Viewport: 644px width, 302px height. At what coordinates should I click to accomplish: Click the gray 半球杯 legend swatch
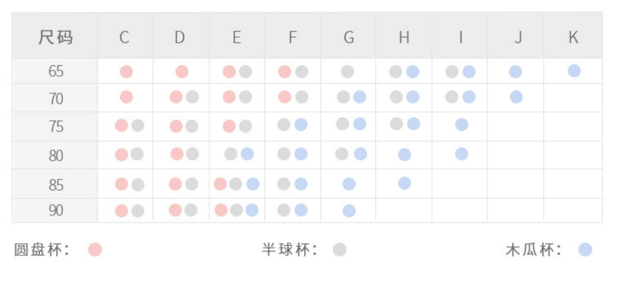[340, 250]
